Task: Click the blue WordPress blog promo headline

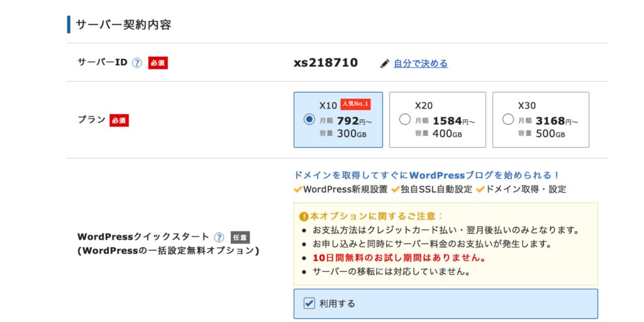Action: pyautogui.click(x=427, y=175)
